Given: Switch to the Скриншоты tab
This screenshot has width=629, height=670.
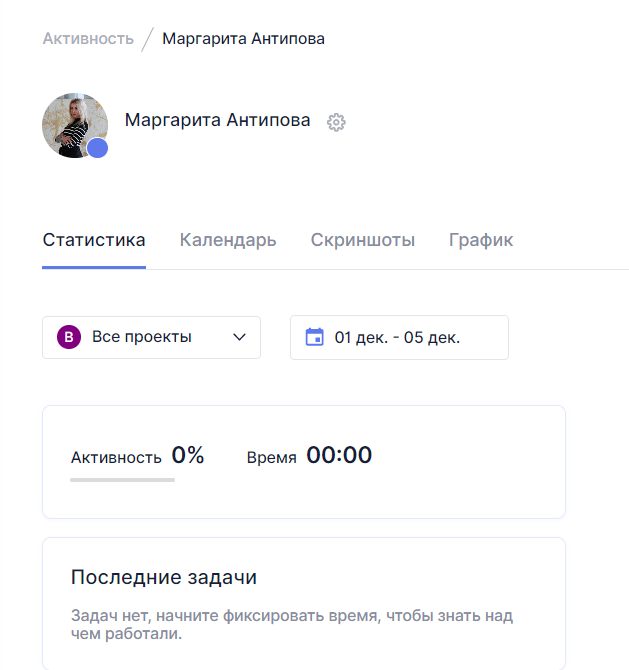Looking at the screenshot, I should coord(362,240).
